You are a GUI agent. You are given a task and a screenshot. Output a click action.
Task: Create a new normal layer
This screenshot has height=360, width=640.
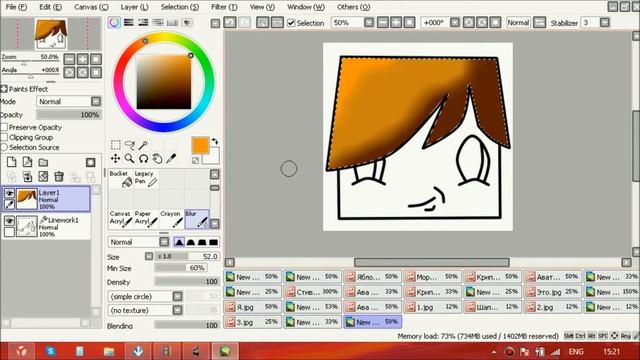(x=11, y=162)
